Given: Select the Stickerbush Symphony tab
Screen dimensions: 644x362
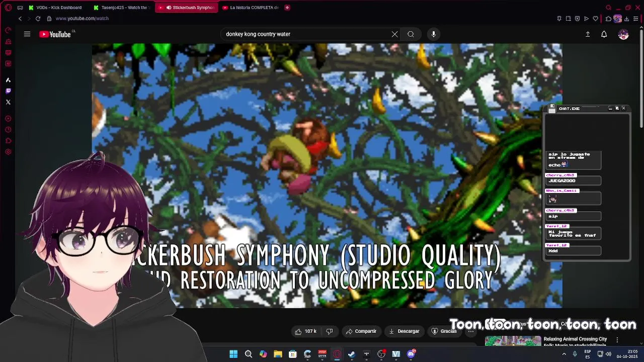Looking at the screenshot, I should (x=187, y=8).
